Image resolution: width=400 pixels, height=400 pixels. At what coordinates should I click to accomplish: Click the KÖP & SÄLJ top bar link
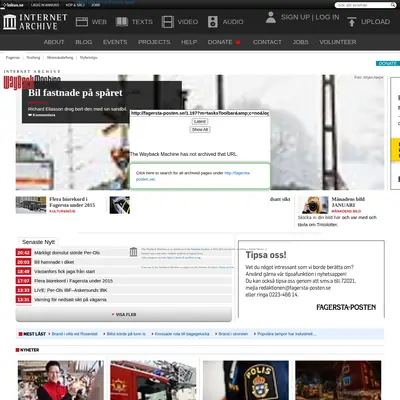click(x=75, y=5)
